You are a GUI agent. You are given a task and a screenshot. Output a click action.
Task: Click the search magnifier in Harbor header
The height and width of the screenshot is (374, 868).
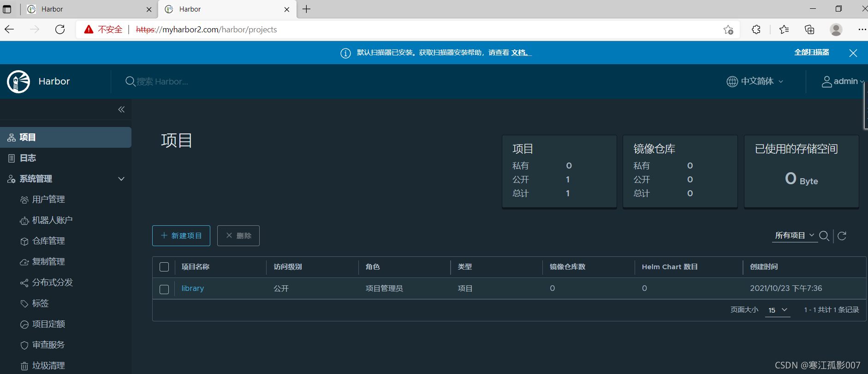point(130,82)
